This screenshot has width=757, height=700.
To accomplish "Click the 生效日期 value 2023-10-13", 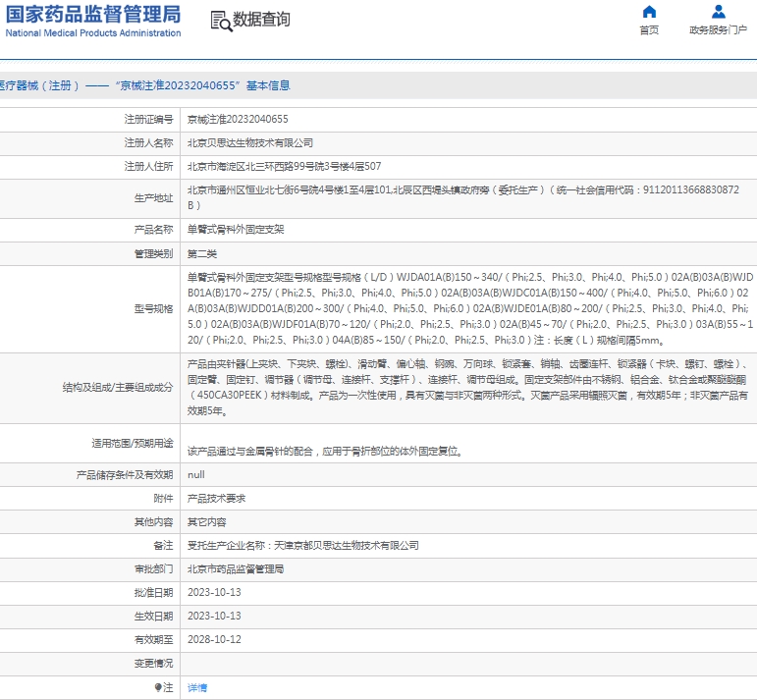I will tap(214, 616).
